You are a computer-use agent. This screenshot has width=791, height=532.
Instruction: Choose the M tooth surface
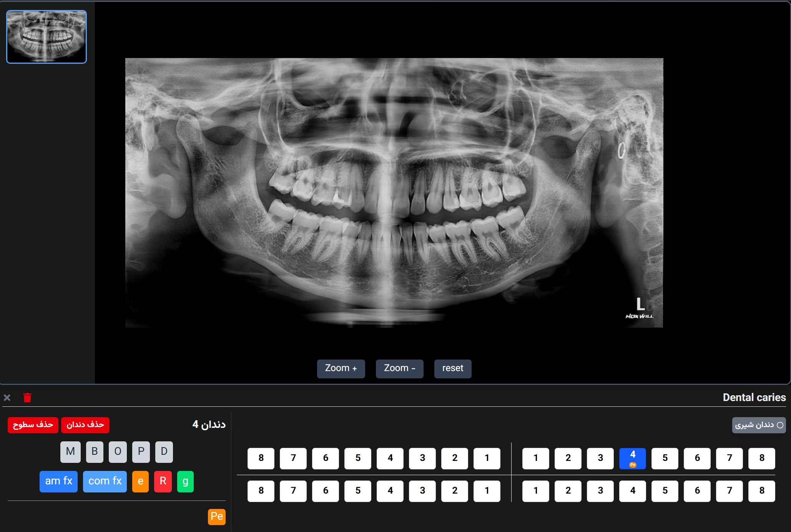[70, 451]
